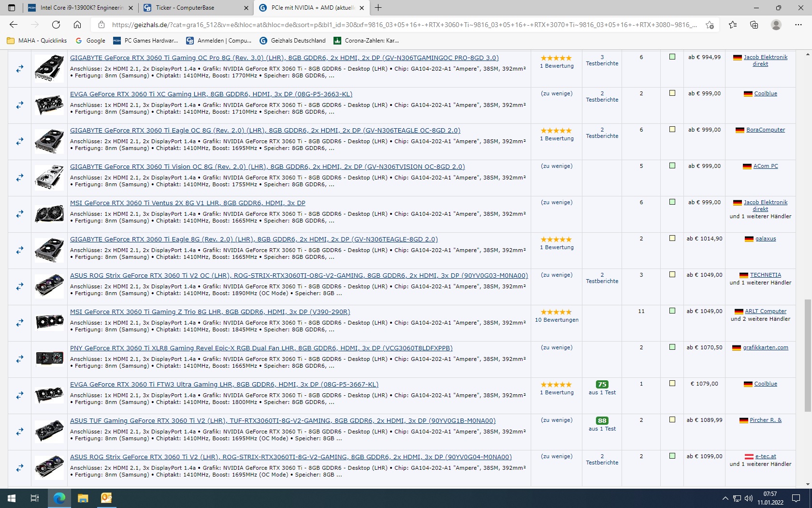Open the favorites list icon

pyautogui.click(x=733, y=25)
